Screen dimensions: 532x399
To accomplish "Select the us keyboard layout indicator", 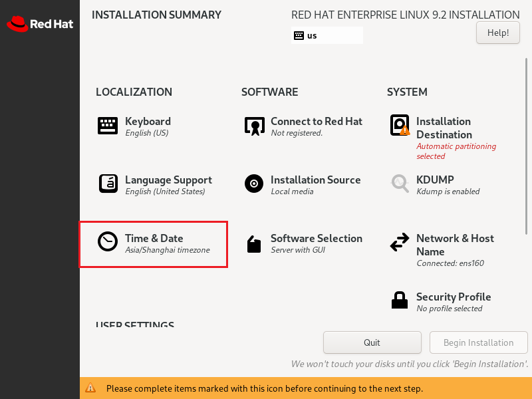I will (x=327, y=35).
